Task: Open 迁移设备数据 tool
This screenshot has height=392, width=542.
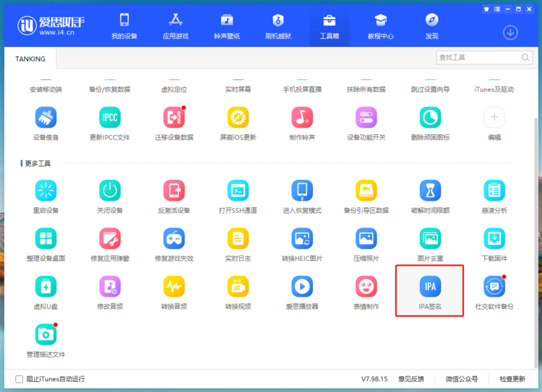Action: pyautogui.click(x=174, y=118)
